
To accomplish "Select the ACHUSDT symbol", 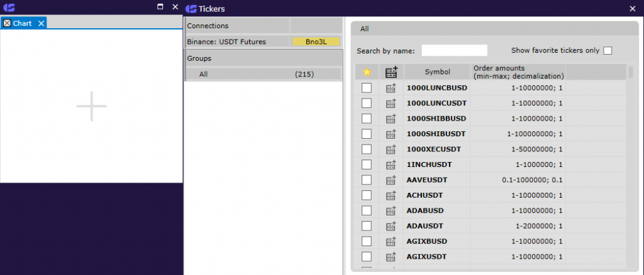I will point(425,195).
